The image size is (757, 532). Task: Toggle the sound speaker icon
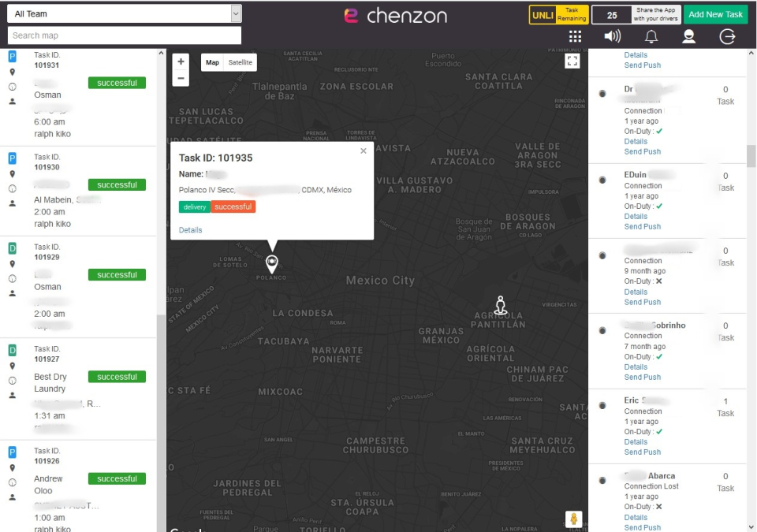(x=612, y=36)
